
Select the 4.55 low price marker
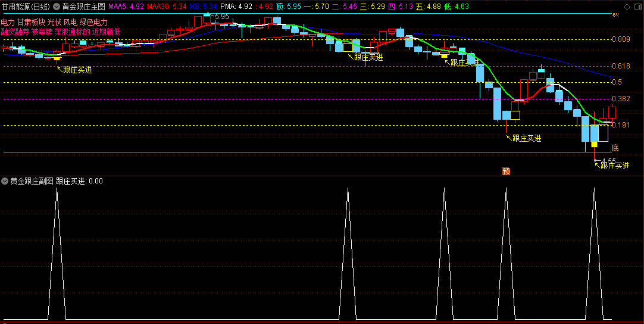click(608, 161)
